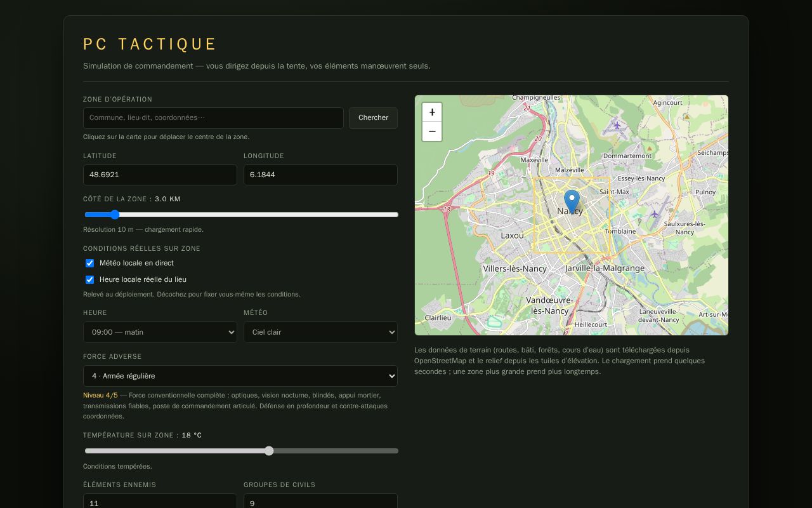Click the Latitude field

(x=160, y=175)
